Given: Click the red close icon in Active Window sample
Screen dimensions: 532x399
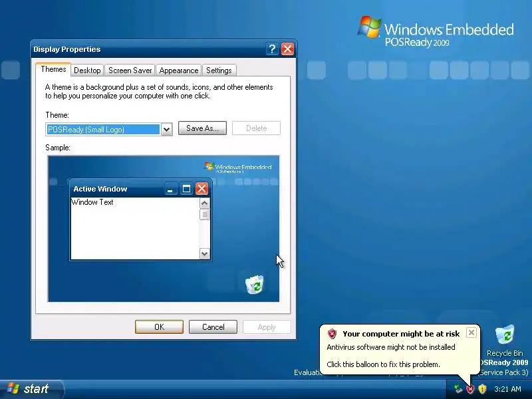Looking at the screenshot, I should pos(201,189).
